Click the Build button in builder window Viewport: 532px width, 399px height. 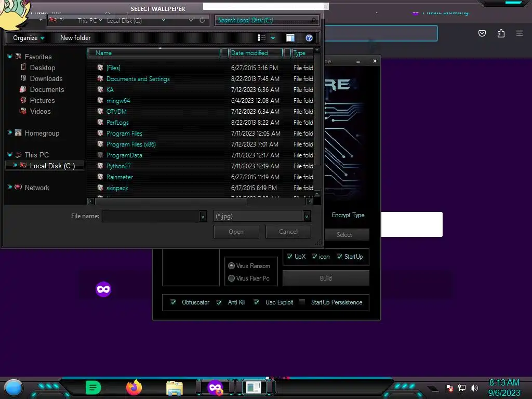click(326, 278)
